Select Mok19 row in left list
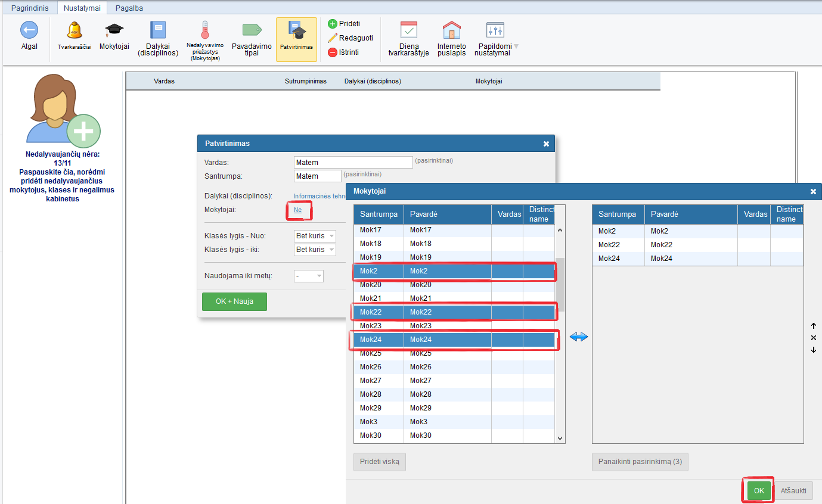 [454, 257]
